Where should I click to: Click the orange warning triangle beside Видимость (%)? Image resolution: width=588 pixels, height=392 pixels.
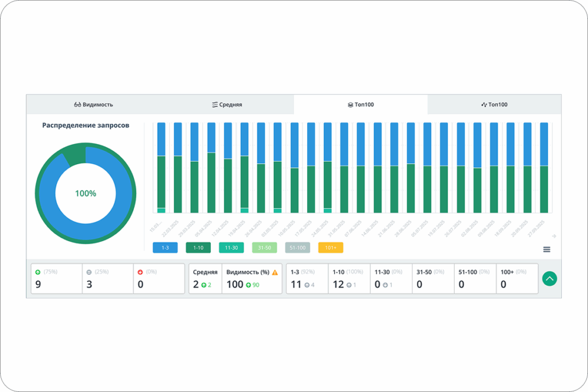tap(275, 273)
